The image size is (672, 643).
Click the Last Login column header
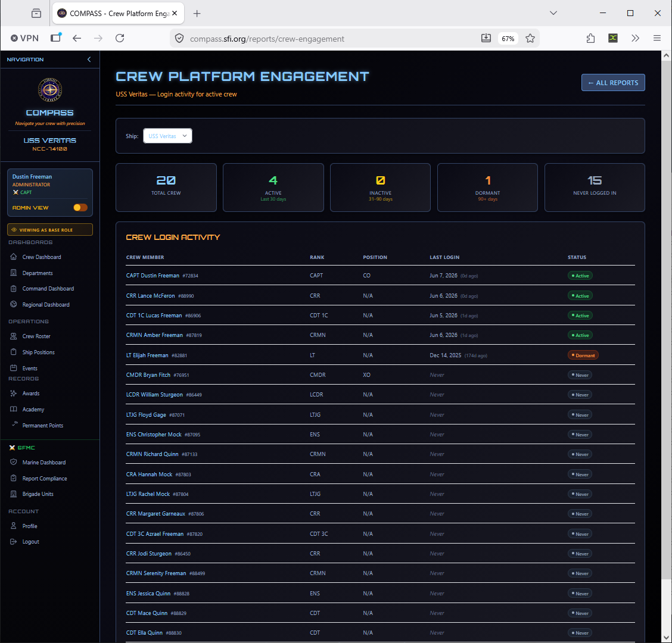point(444,257)
